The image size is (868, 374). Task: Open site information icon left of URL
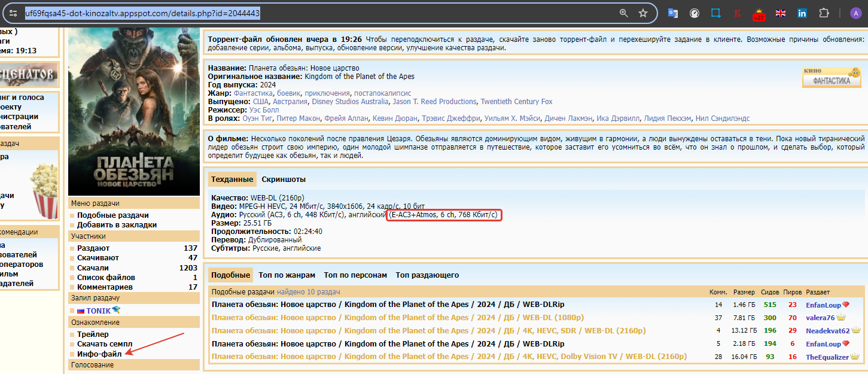point(14,13)
